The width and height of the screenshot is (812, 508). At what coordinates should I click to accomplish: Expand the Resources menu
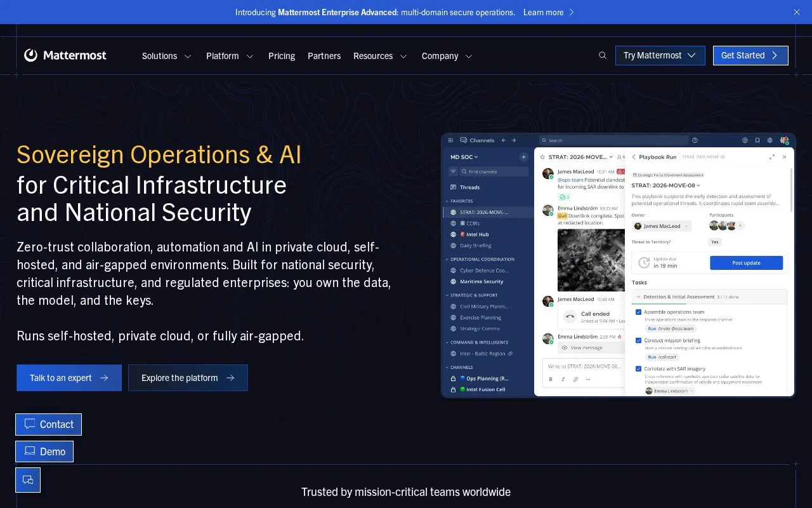[381, 56]
